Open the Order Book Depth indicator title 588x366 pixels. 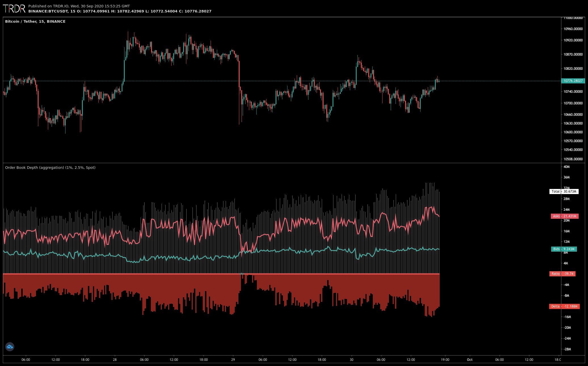coord(50,168)
